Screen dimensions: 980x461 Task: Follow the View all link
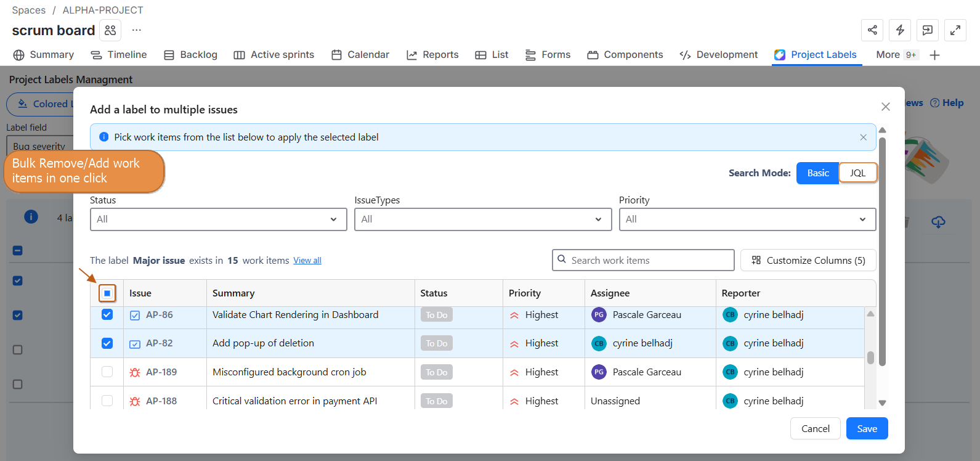pos(307,261)
